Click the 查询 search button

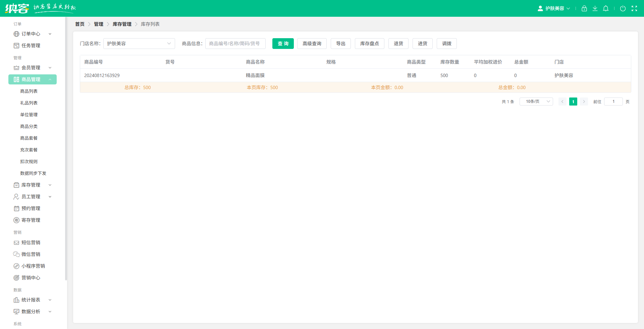[283, 43]
